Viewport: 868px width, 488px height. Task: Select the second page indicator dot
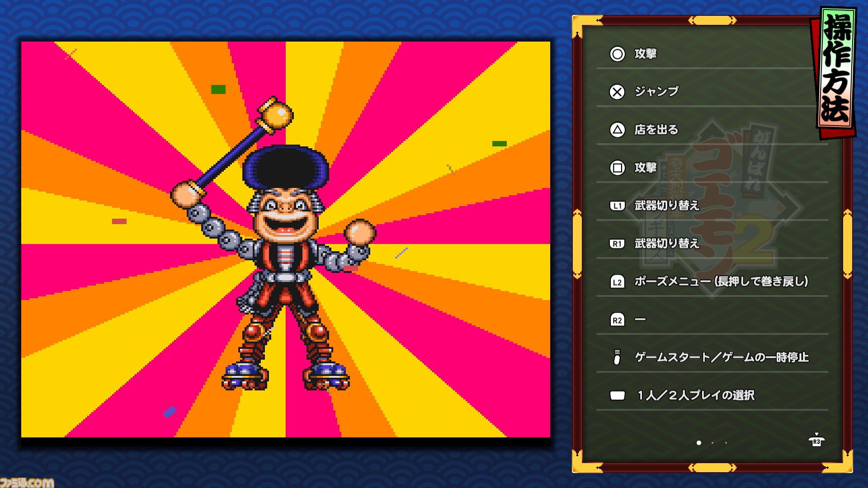point(712,443)
